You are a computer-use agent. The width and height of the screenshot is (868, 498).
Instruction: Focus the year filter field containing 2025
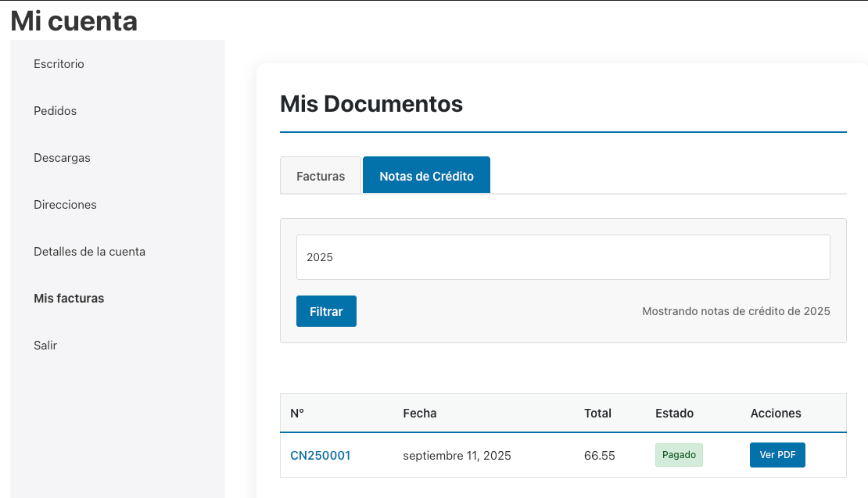click(x=562, y=257)
